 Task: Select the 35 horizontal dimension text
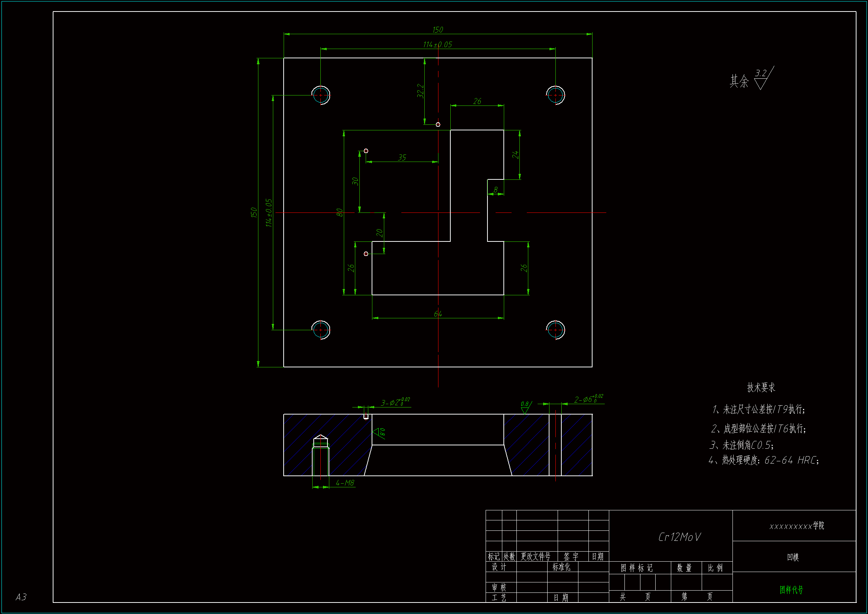click(x=402, y=157)
